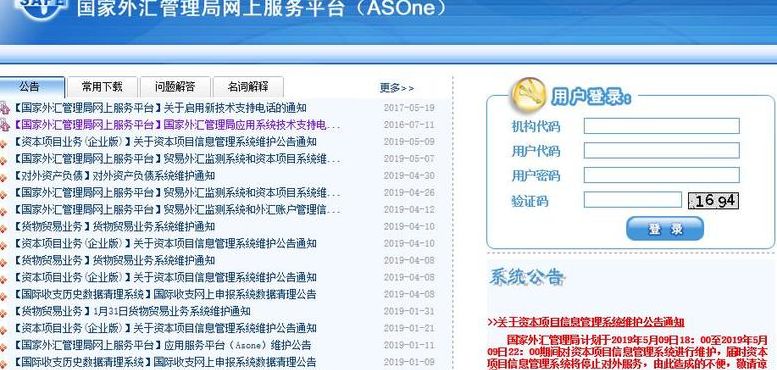Click the bullet icon beside 对外资产负债 notice

3,177
